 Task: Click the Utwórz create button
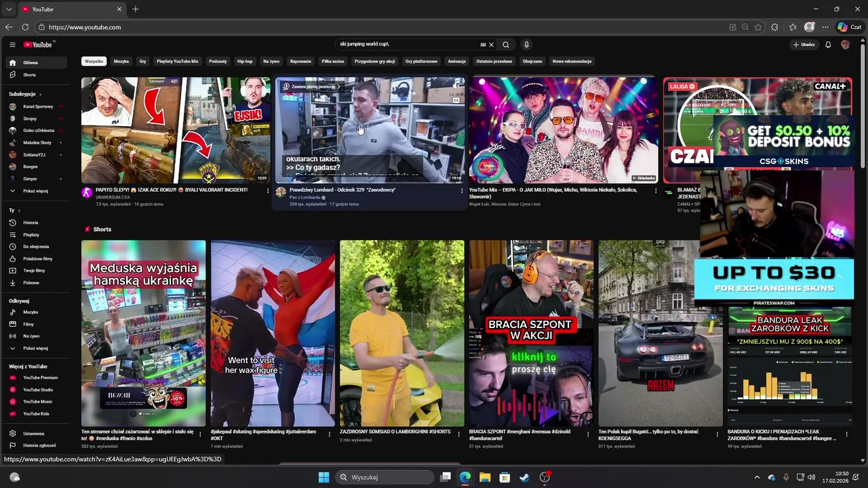[804, 45]
